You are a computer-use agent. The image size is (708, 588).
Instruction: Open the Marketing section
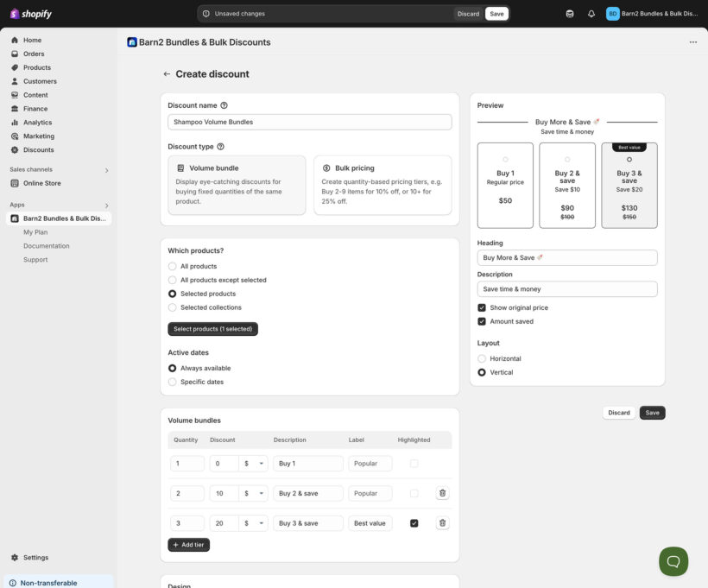[38, 135]
